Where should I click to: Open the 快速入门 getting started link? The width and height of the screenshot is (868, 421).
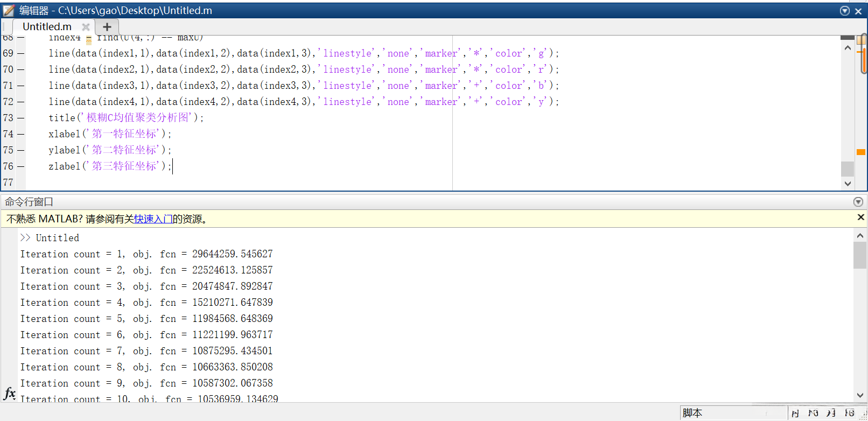point(153,219)
